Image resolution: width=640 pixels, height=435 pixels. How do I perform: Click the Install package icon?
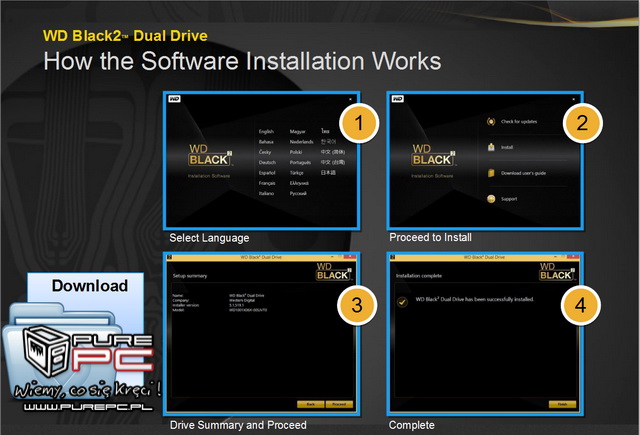coord(491,147)
